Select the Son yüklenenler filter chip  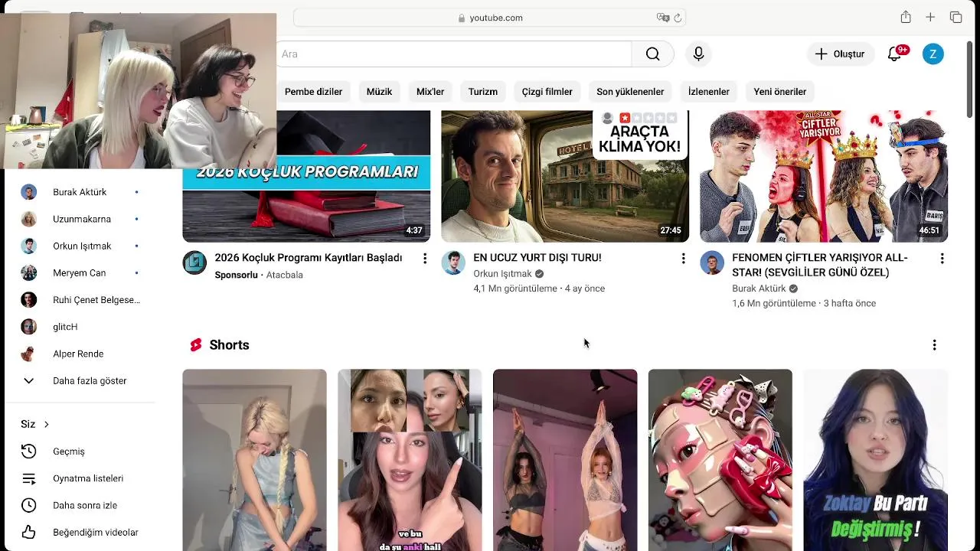pos(630,92)
